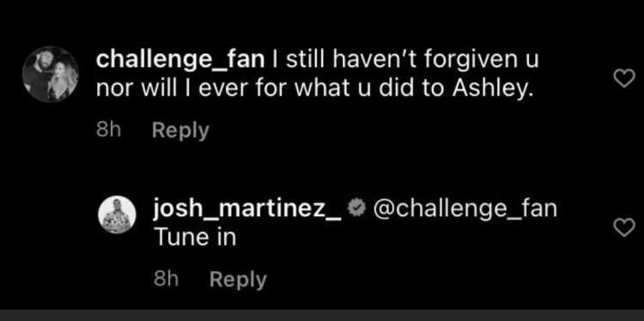The height and width of the screenshot is (321, 644).
Task: Follow the @challenge_fan mention link
Action: tap(465, 209)
